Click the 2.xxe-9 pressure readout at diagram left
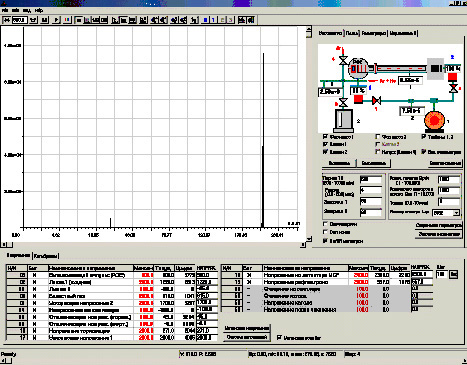Viewport: 467px width, 365px height. point(329,91)
